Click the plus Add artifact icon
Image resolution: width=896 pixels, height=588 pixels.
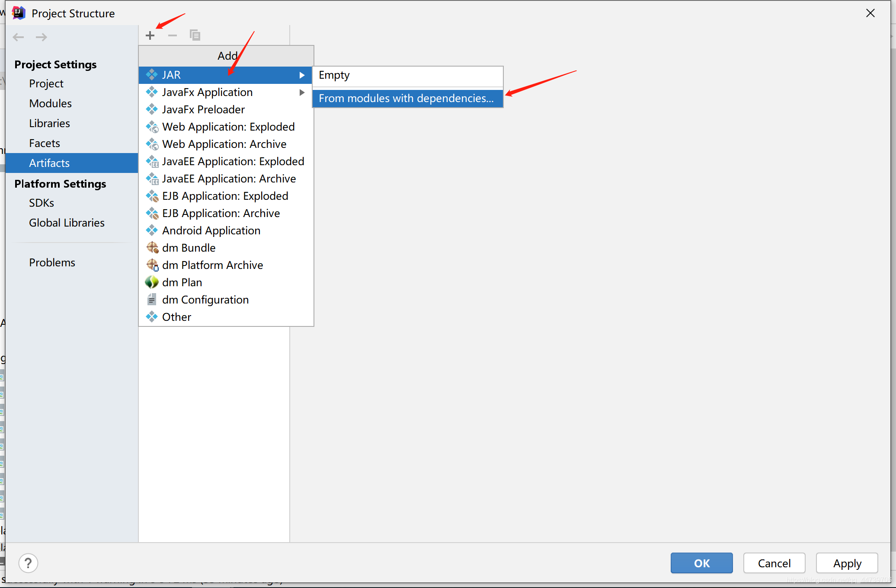[150, 35]
